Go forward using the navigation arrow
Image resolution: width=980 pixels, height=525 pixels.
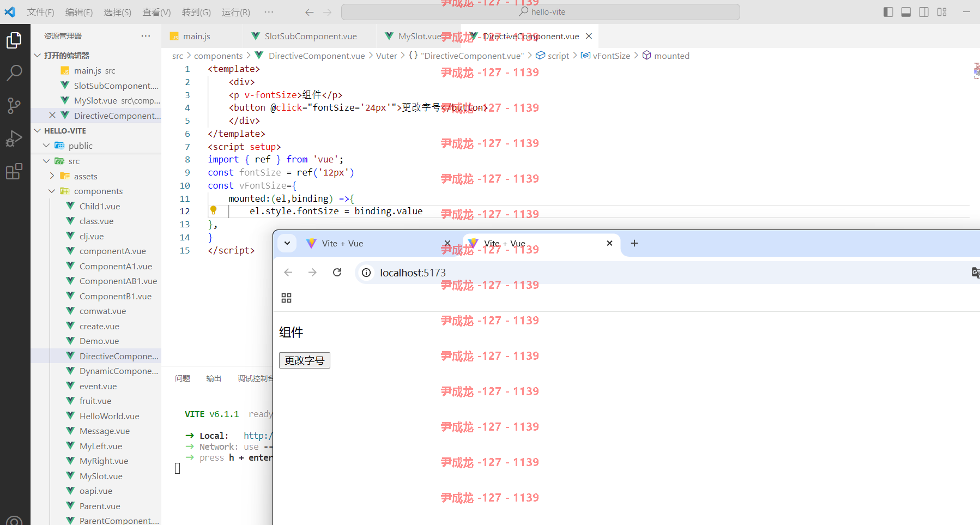[327, 12]
